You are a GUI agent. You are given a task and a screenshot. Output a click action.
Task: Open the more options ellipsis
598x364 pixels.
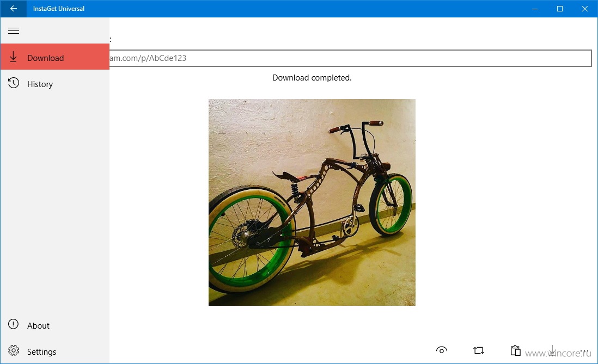click(584, 350)
